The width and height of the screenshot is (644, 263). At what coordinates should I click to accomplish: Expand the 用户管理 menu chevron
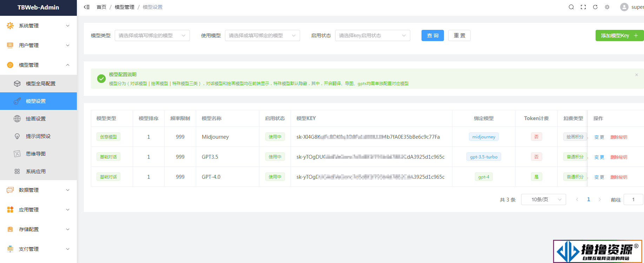point(68,45)
